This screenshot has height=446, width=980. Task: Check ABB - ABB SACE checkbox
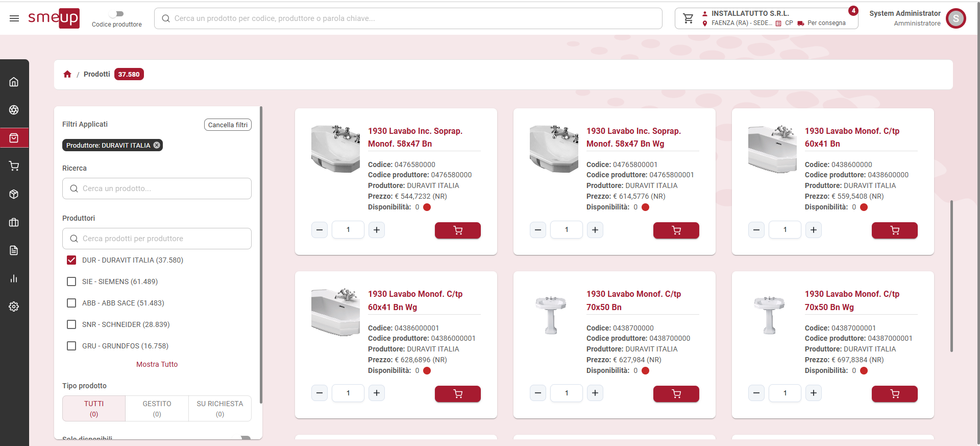pos(71,303)
